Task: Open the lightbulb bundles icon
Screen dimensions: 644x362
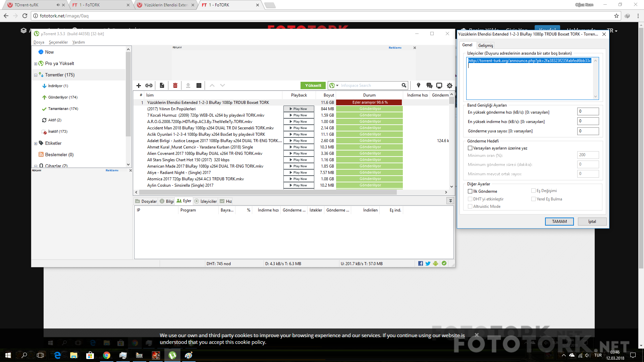Action: (419, 85)
